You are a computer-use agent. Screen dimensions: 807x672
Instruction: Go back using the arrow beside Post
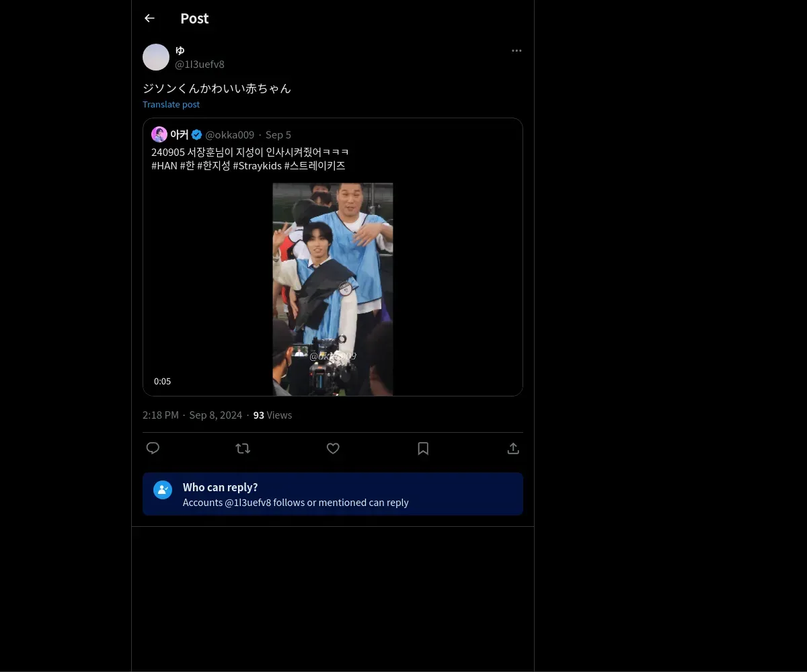[x=149, y=18]
